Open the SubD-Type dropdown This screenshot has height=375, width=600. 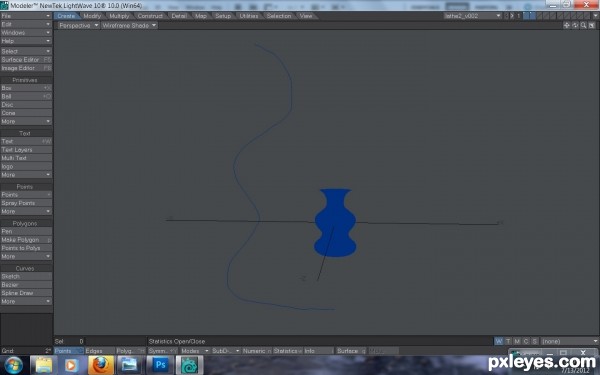pos(225,351)
